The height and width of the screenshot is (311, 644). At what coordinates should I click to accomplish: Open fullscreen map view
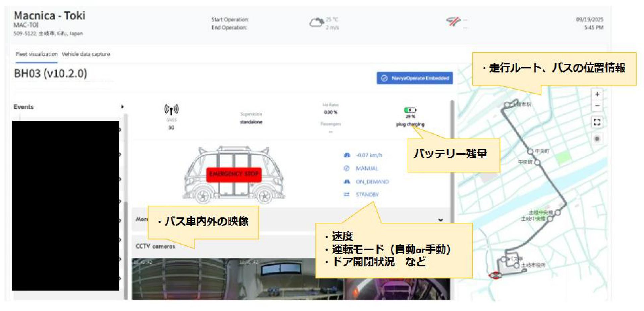[597, 122]
